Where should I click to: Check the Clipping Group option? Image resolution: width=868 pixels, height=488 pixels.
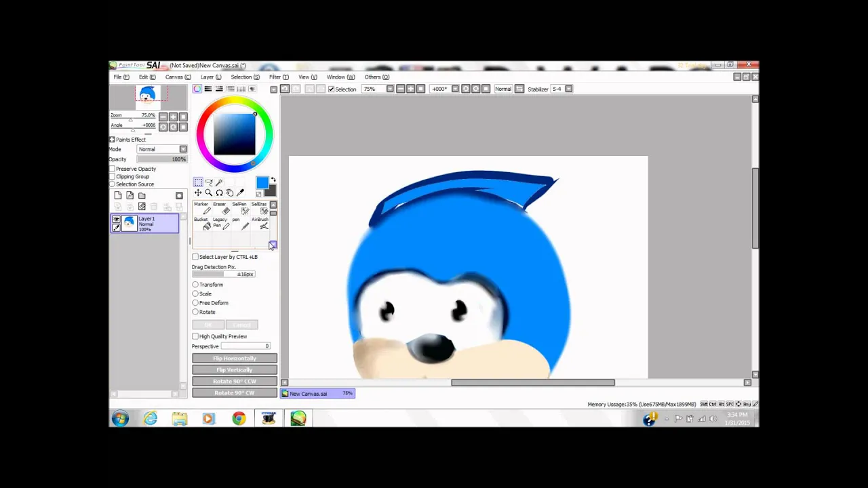point(112,177)
